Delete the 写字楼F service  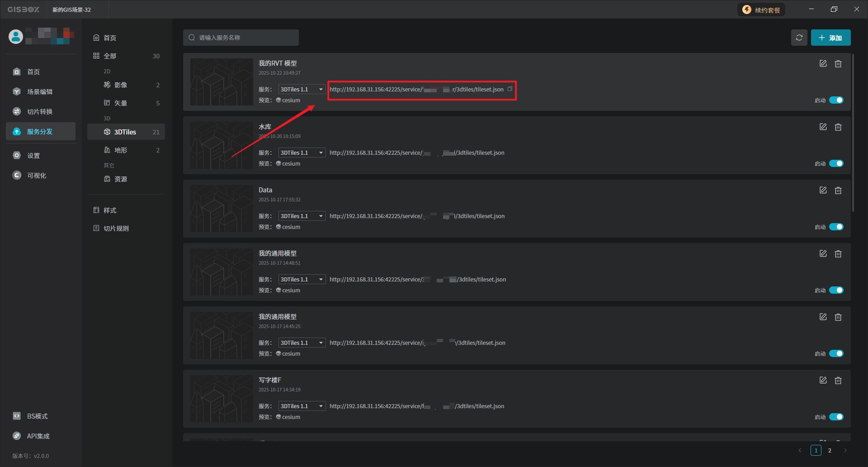coord(838,381)
